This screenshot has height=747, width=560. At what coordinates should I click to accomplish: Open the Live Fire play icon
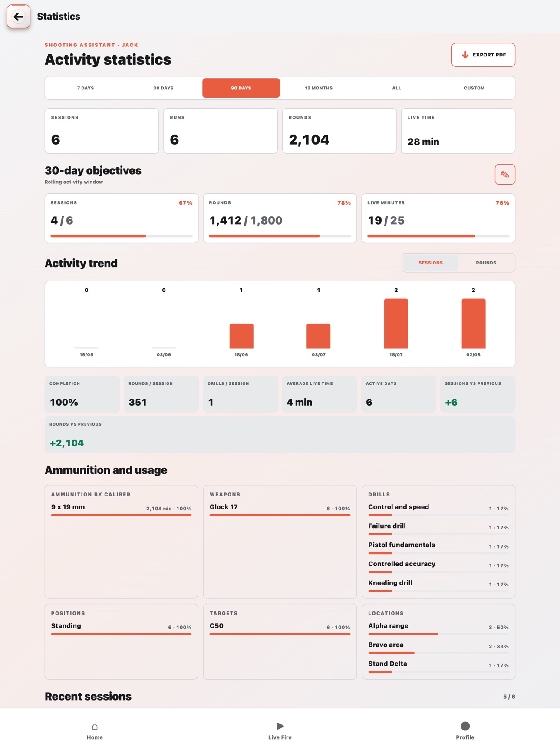click(280, 726)
